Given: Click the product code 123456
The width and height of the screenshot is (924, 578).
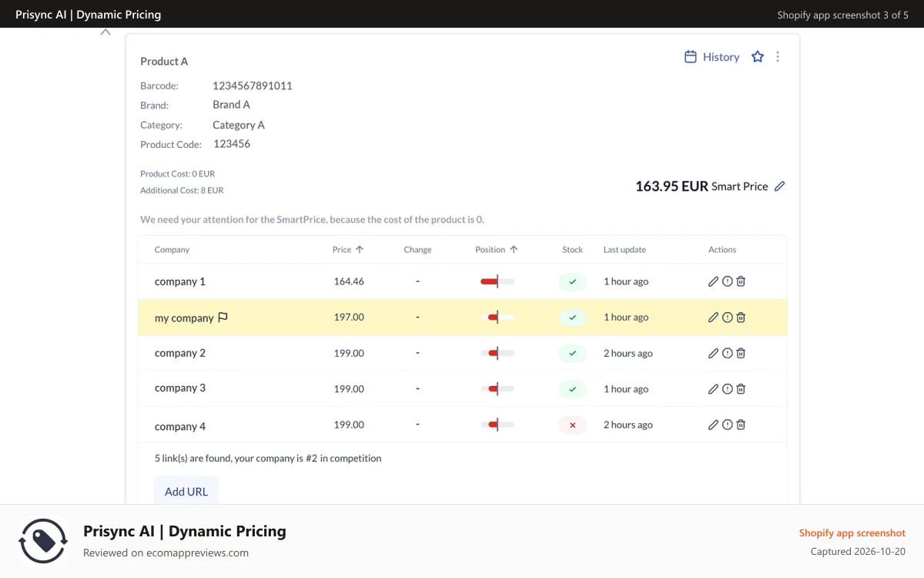Looking at the screenshot, I should pos(232,144).
